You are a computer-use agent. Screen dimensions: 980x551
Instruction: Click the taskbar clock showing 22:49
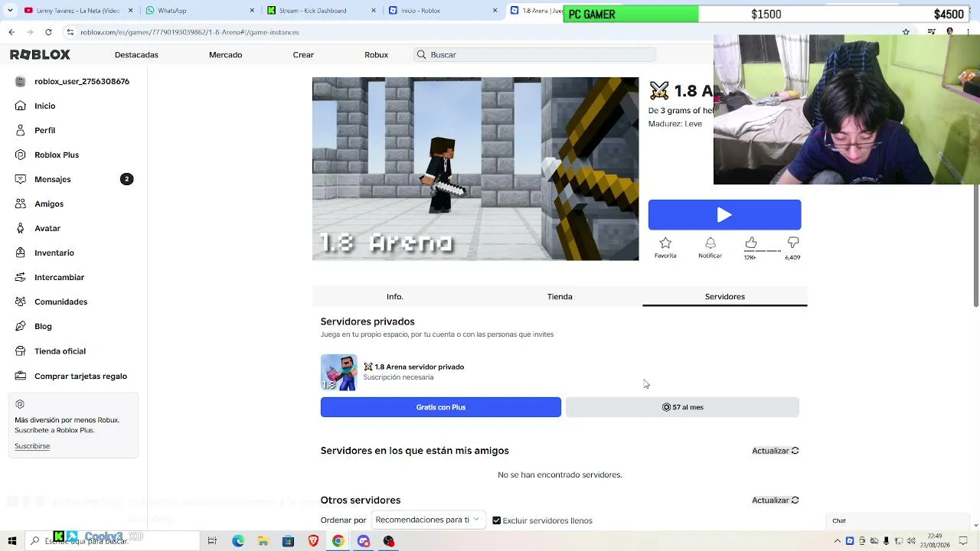pyautogui.click(x=934, y=541)
